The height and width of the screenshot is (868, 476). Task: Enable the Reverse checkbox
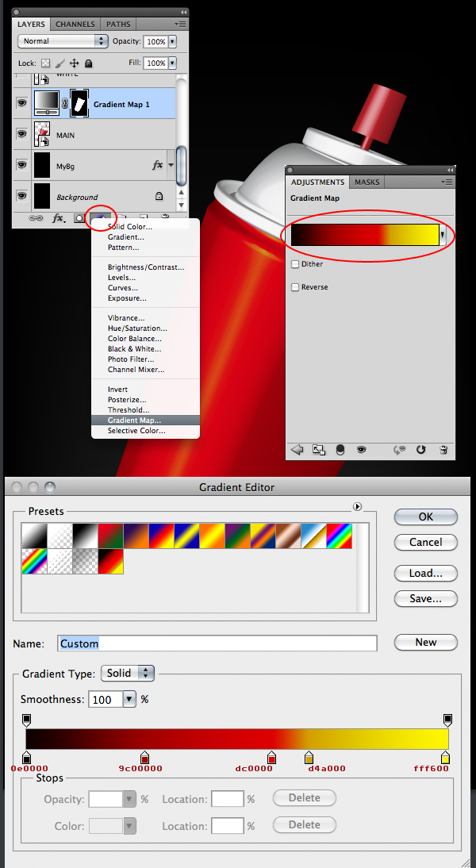pos(296,287)
